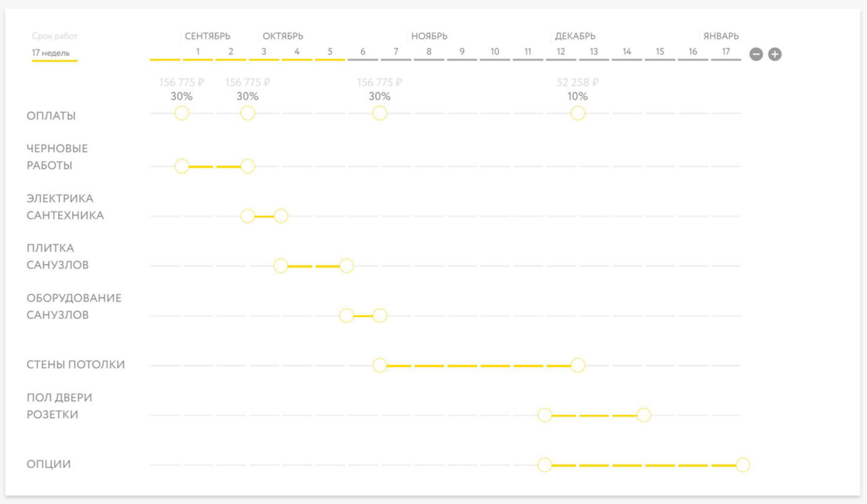Click end handle of Черновые работы bar

coord(248,166)
